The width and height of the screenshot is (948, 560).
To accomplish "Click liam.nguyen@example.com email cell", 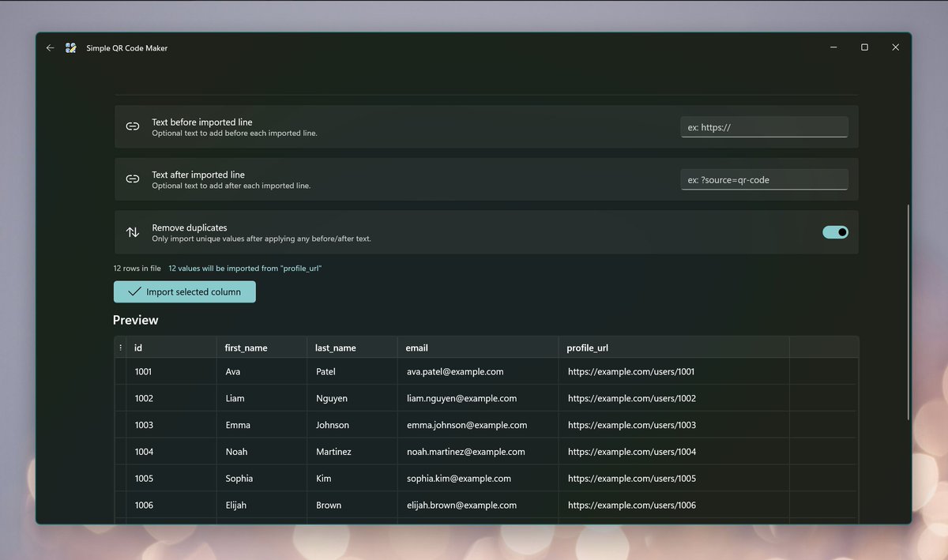I will click(478, 398).
